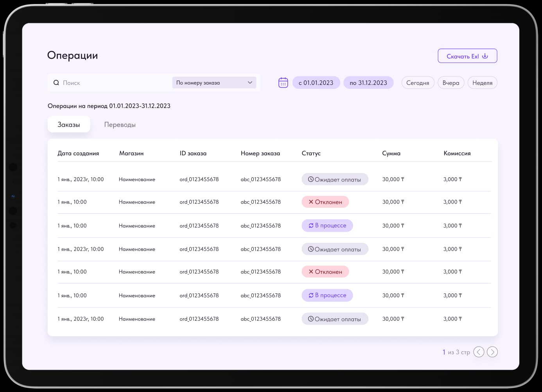
Task: Click 'Операции на период 01.01.2023-31.12.2023' text
Action: pyautogui.click(x=109, y=106)
